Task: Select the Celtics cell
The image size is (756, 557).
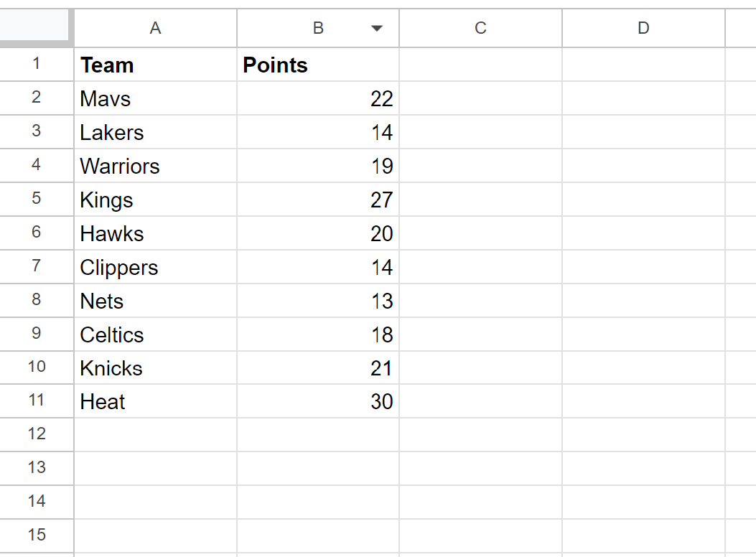Action: [155, 334]
